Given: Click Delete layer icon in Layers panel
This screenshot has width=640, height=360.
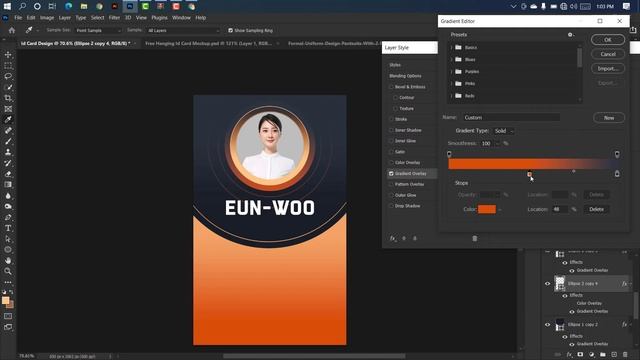Looking at the screenshot, I should [625, 354].
